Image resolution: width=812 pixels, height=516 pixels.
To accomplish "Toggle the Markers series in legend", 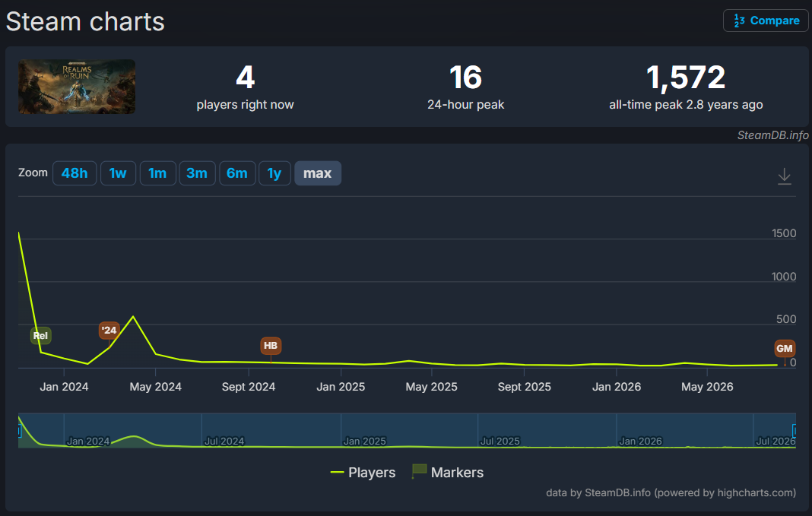I will click(447, 473).
